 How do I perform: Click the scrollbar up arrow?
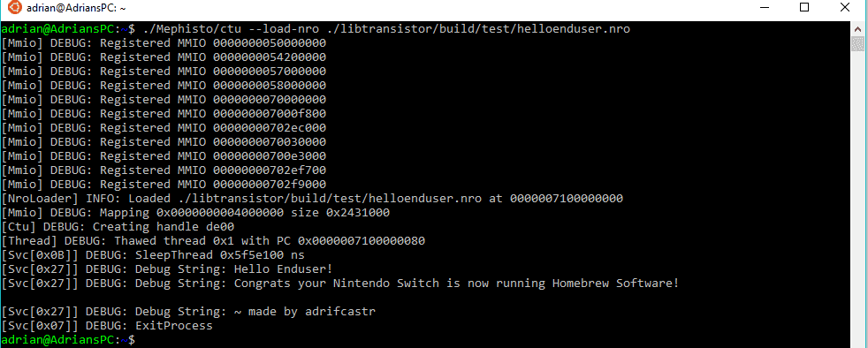coord(857,27)
